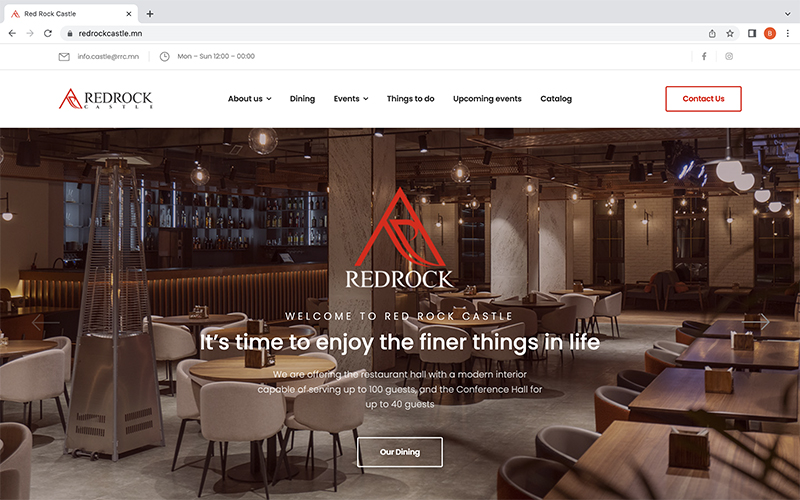Open browser side panel icon
The width and height of the screenshot is (800, 500).
point(752,33)
